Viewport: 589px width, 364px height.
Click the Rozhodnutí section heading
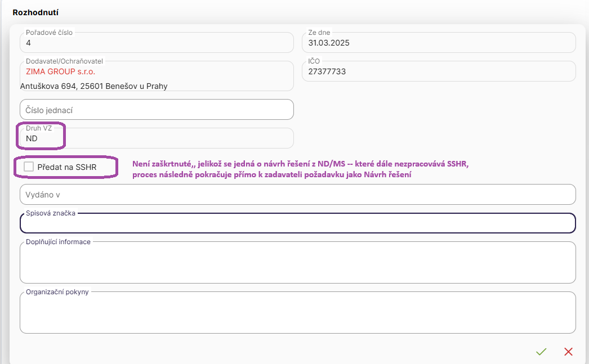point(36,12)
